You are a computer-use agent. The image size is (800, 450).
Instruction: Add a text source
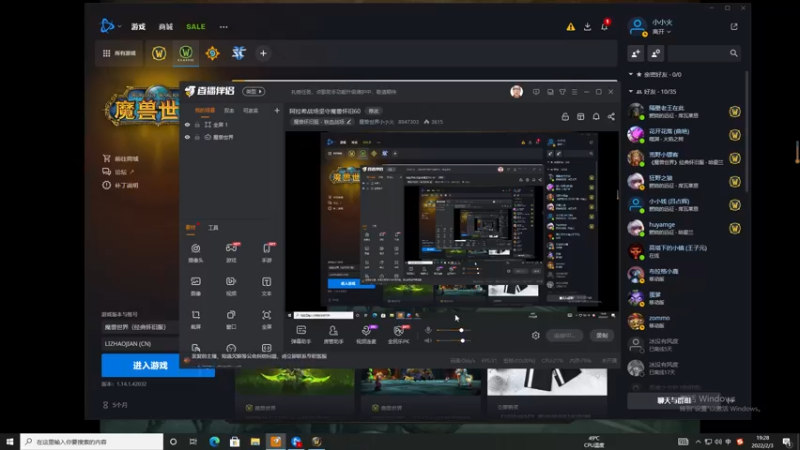coord(267,286)
